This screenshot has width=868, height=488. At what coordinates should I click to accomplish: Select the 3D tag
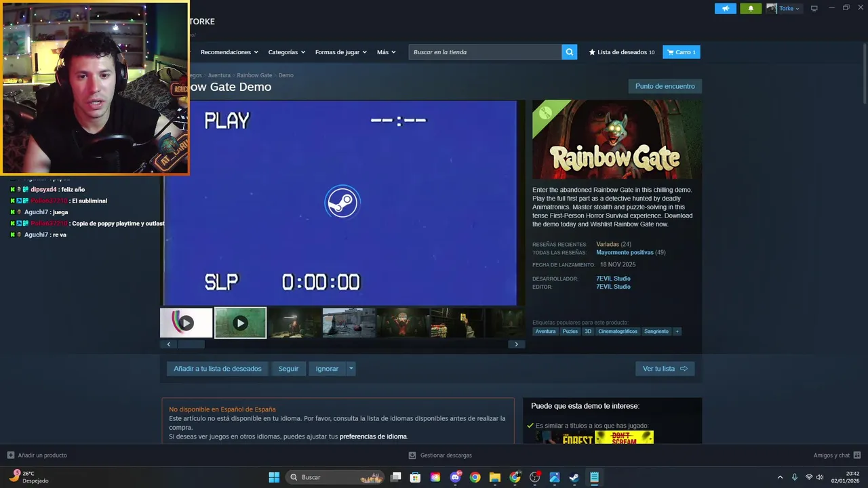pos(588,331)
